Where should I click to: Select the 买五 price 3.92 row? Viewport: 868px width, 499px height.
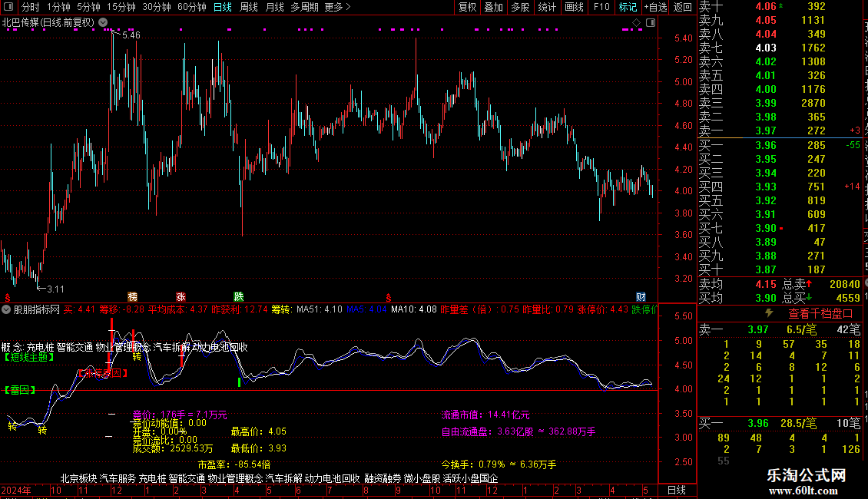(780, 200)
